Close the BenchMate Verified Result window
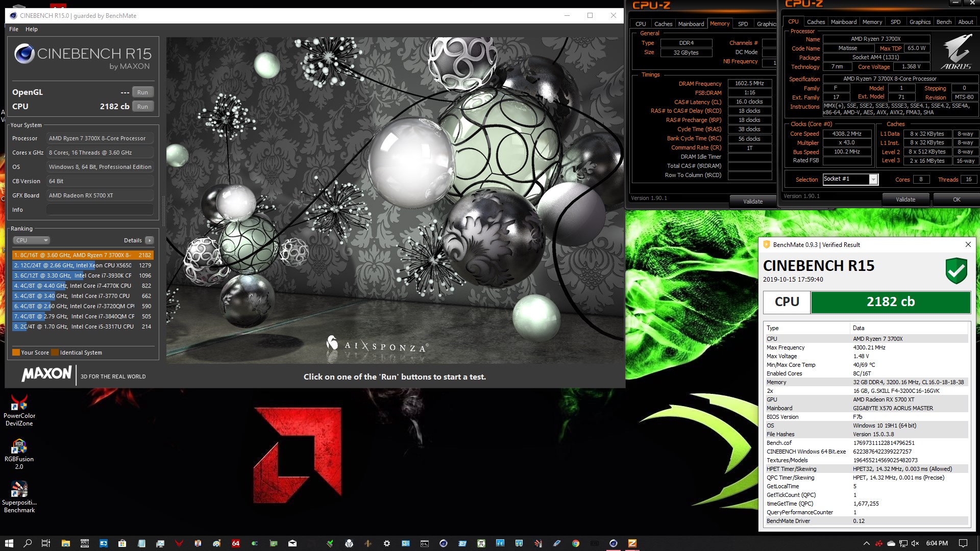980x551 pixels. pyautogui.click(x=968, y=244)
